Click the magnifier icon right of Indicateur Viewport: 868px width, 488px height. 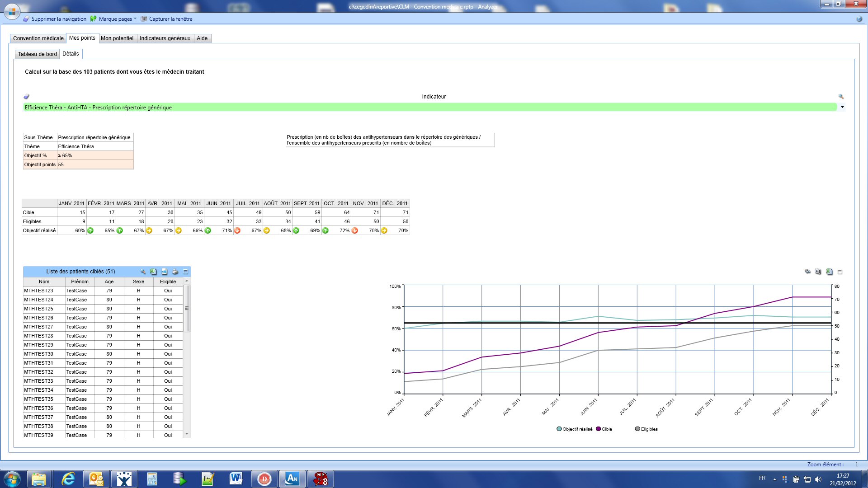pos(841,97)
